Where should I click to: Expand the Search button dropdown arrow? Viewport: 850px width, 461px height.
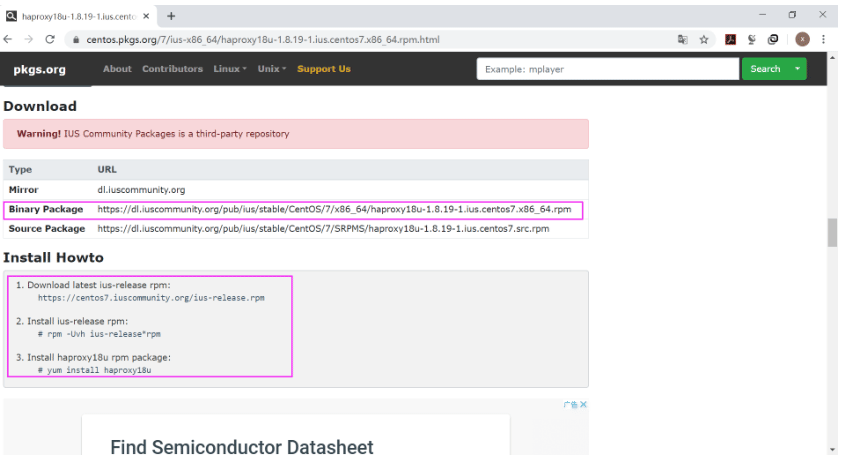click(797, 69)
